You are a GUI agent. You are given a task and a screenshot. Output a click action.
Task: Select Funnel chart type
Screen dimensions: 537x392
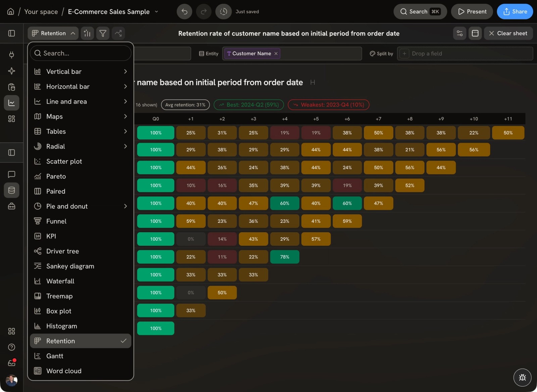click(81, 221)
